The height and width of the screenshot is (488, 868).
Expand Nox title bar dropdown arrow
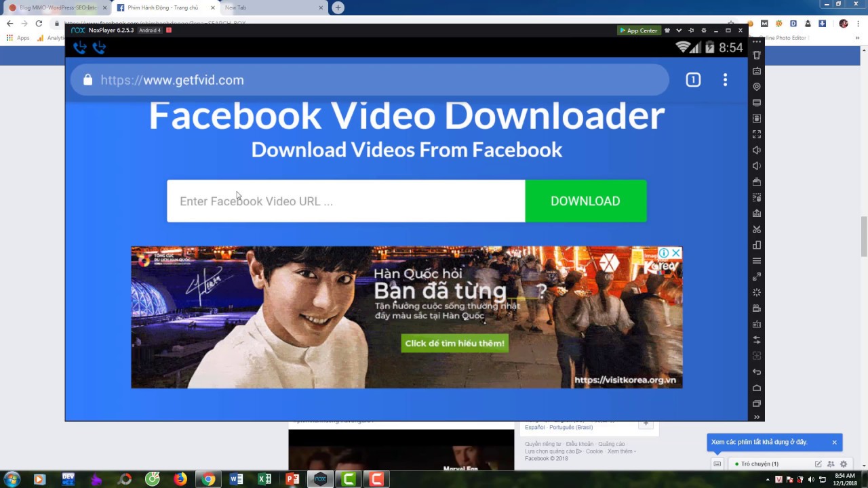pos(679,30)
